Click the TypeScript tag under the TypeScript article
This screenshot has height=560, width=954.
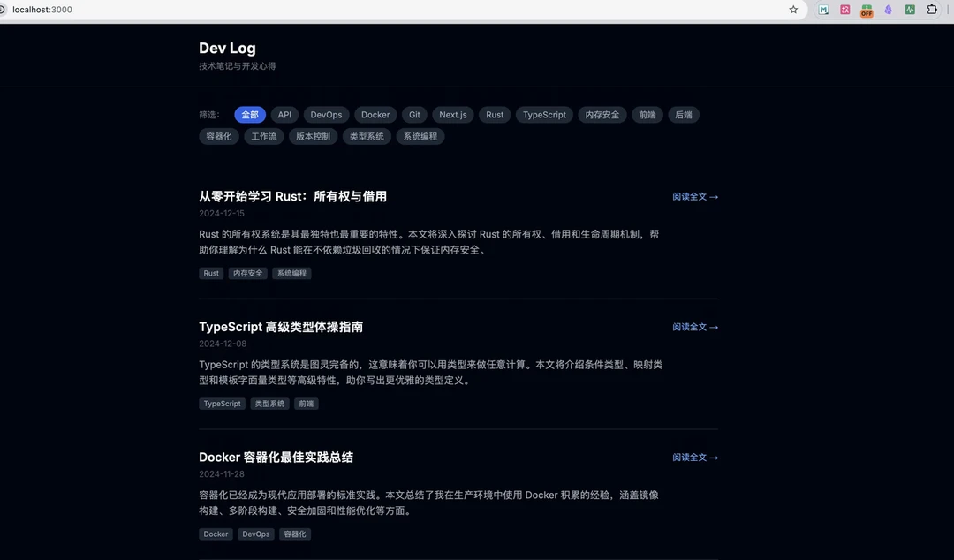222,404
